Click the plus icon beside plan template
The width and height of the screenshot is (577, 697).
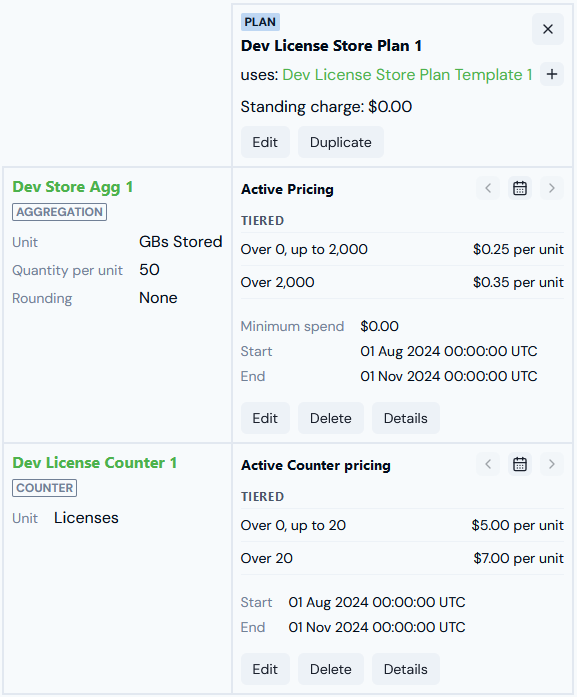[552, 74]
